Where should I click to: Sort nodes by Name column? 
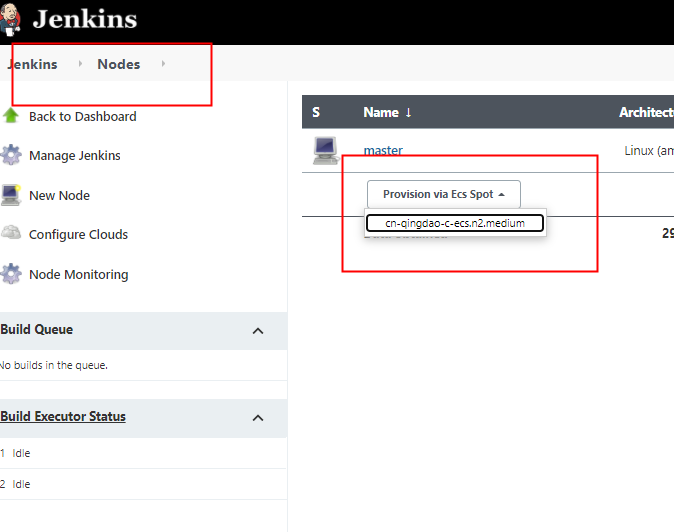click(x=387, y=112)
